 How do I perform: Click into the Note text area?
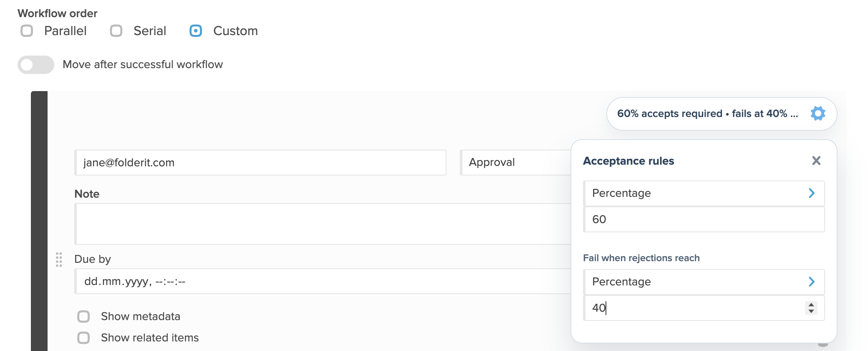(323, 224)
